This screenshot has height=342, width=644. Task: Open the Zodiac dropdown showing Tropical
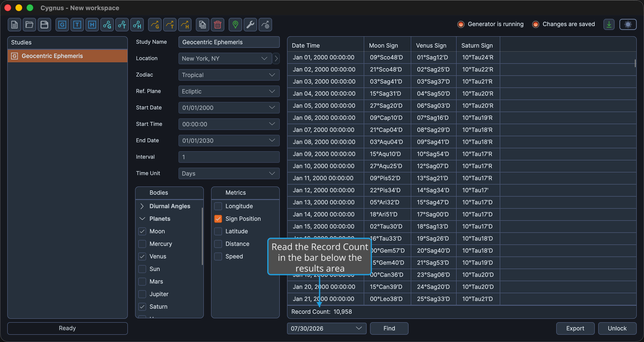(229, 75)
